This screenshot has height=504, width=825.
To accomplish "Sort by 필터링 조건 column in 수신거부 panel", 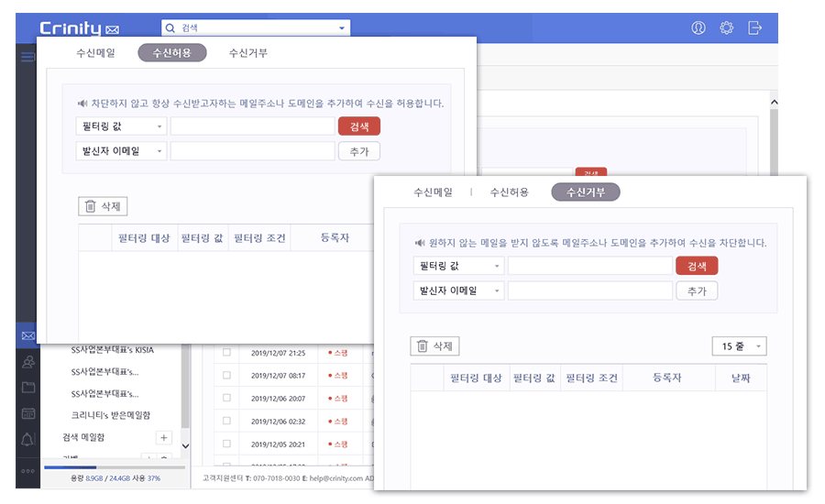I will click(x=591, y=378).
